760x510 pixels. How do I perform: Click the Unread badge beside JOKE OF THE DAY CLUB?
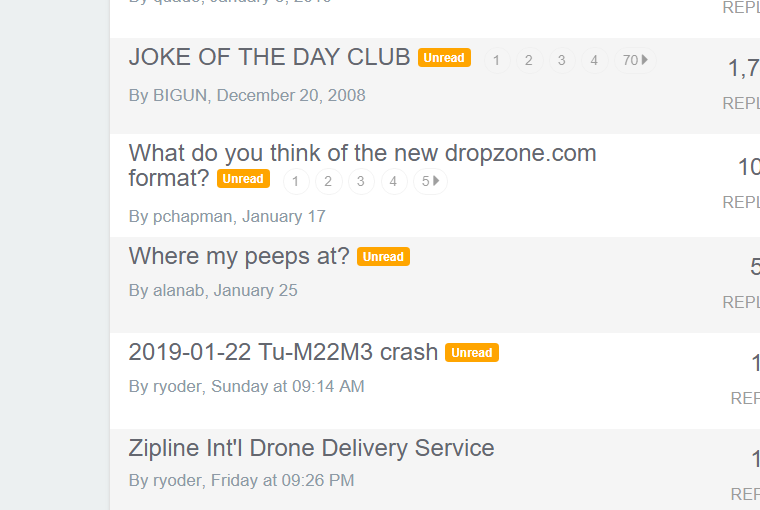(444, 58)
